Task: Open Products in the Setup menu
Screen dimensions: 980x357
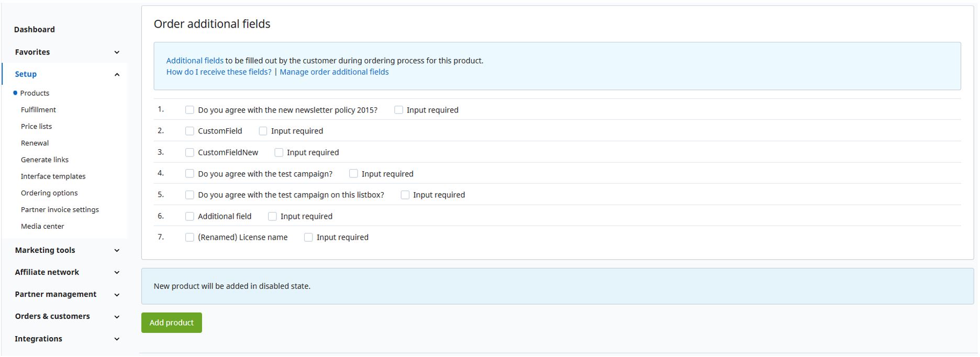Action: 35,93
